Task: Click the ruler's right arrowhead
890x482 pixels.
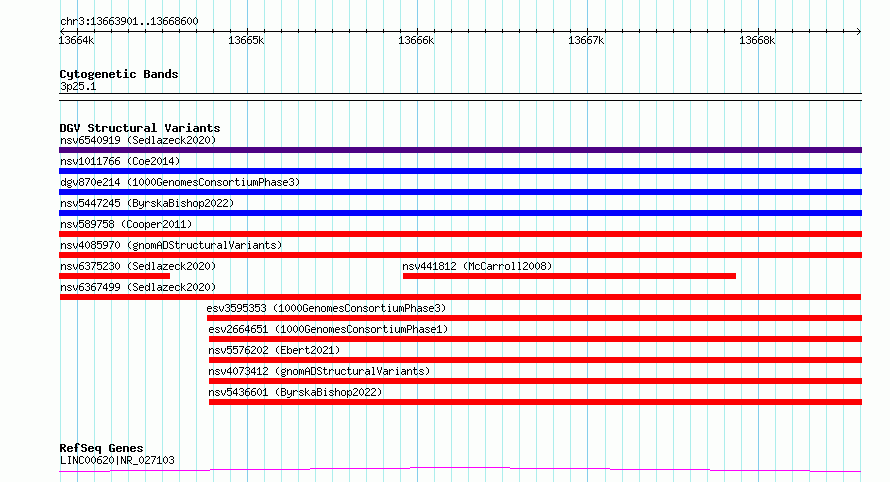Action: tap(859, 31)
